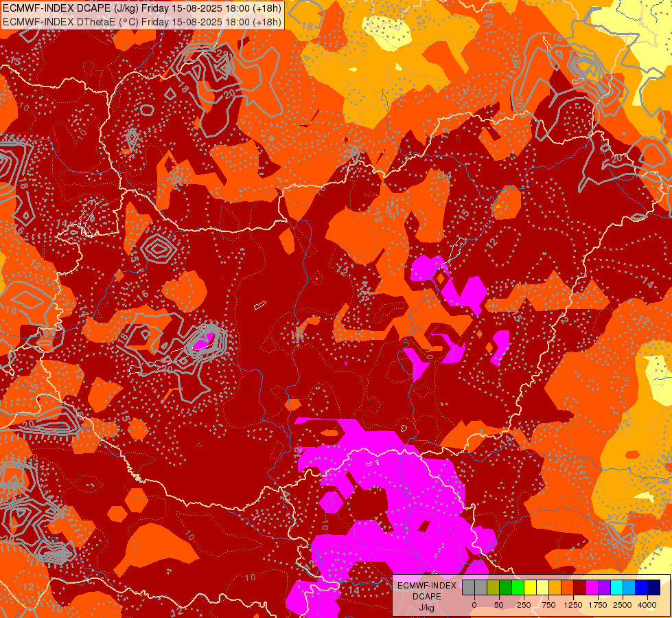This screenshot has width=672, height=618.
Task: Select the dark green legend swatch
Action: [x=505, y=587]
